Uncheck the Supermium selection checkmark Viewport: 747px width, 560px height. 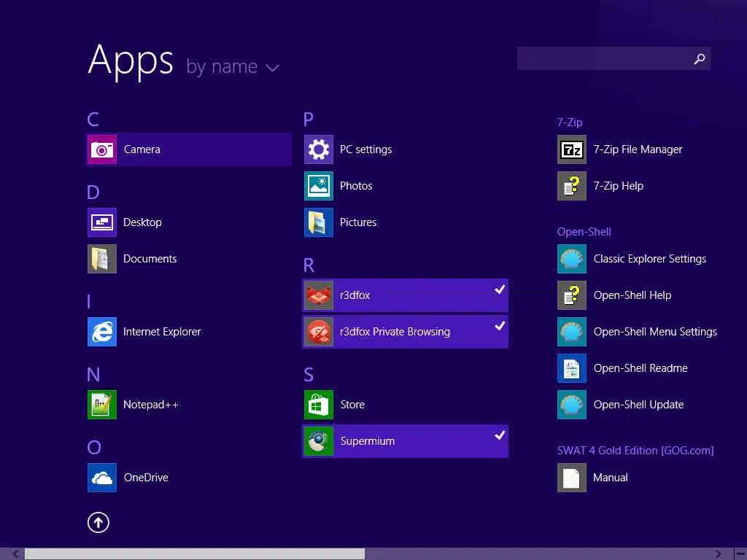coord(499,435)
